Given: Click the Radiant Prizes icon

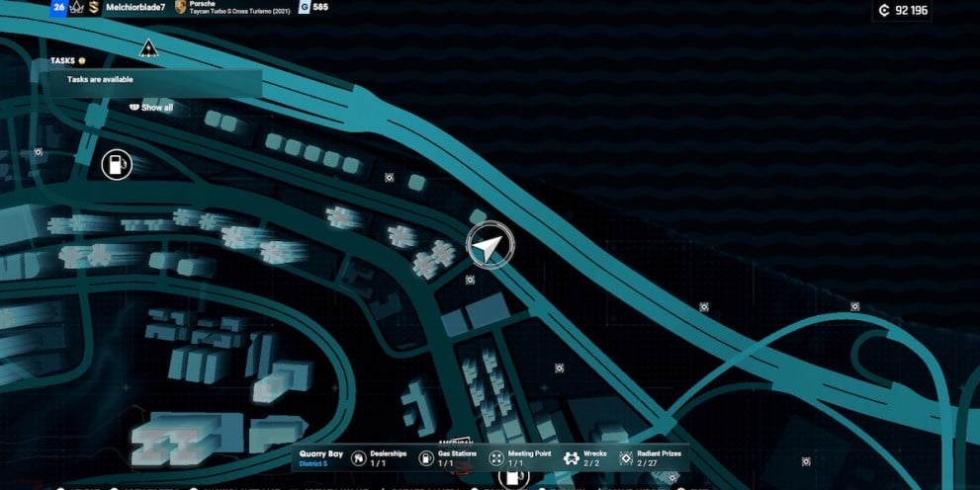Looking at the screenshot, I should coord(627,458).
